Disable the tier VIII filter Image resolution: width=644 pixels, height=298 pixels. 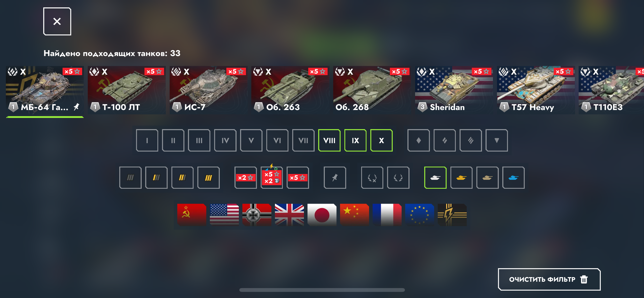tap(329, 140)
